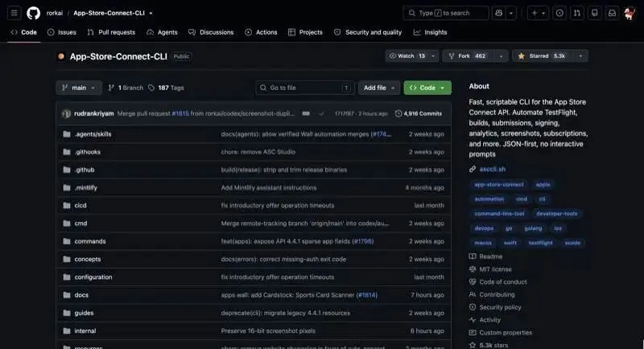The width and height of the screenshot is (644, 349).
Task: Select the testflight topic tag
Action: click(540, 243)
